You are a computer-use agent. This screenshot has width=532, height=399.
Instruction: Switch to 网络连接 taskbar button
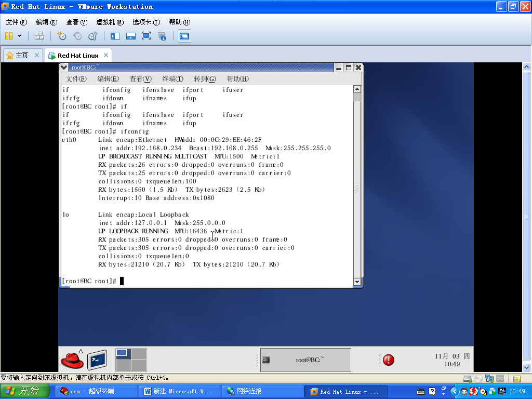262,392
